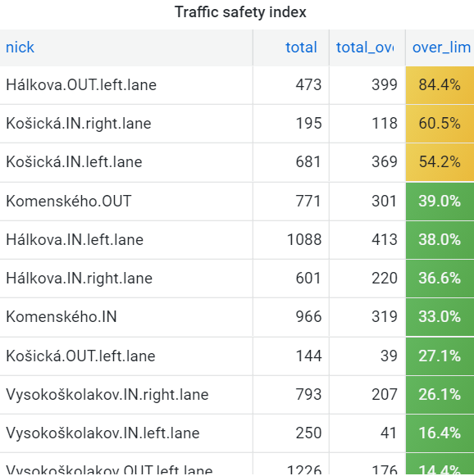This screenshot has height=476, width=474.
Task: Sort table by the nick column header
Action: point(20,48)
